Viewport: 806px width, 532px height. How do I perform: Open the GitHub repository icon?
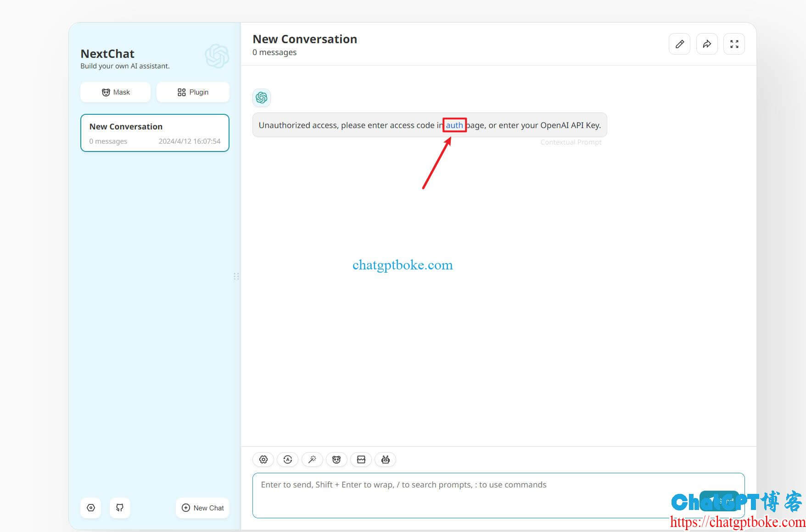[x=120, y=508]
